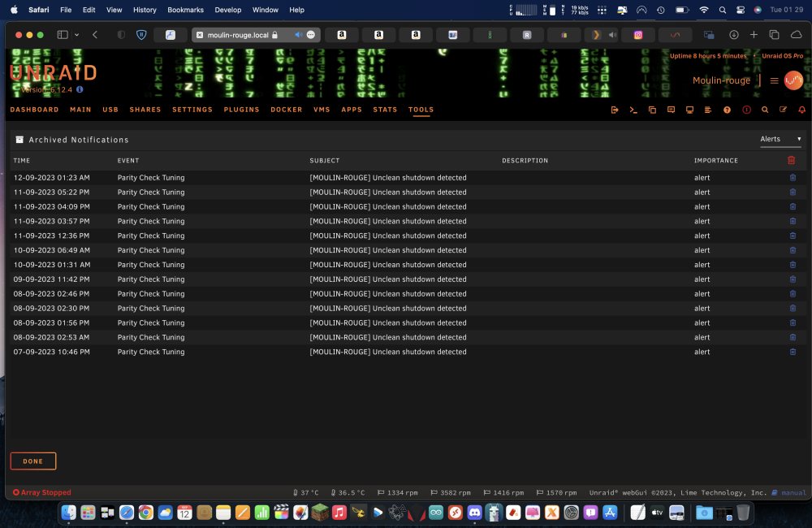Expand Safari sidebar options chevron
Viewport: 812px width, 528px height.
76,35
